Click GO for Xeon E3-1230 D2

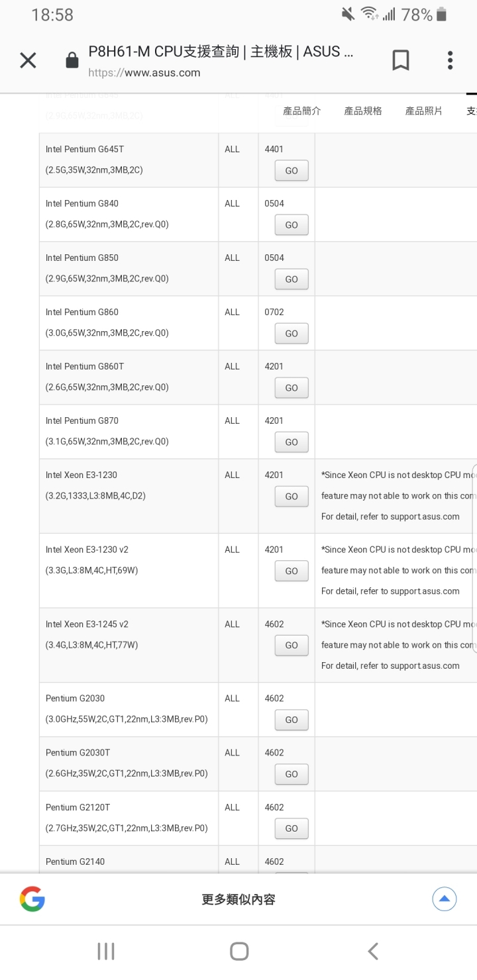click(291, 497)
